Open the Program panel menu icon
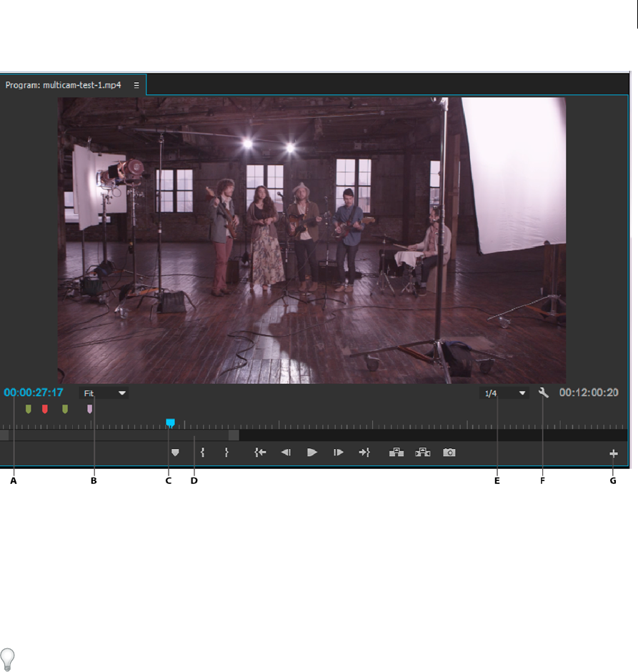The width and height of the screenshot is (638, 672). pyautogui.click(x=136, y=85)
